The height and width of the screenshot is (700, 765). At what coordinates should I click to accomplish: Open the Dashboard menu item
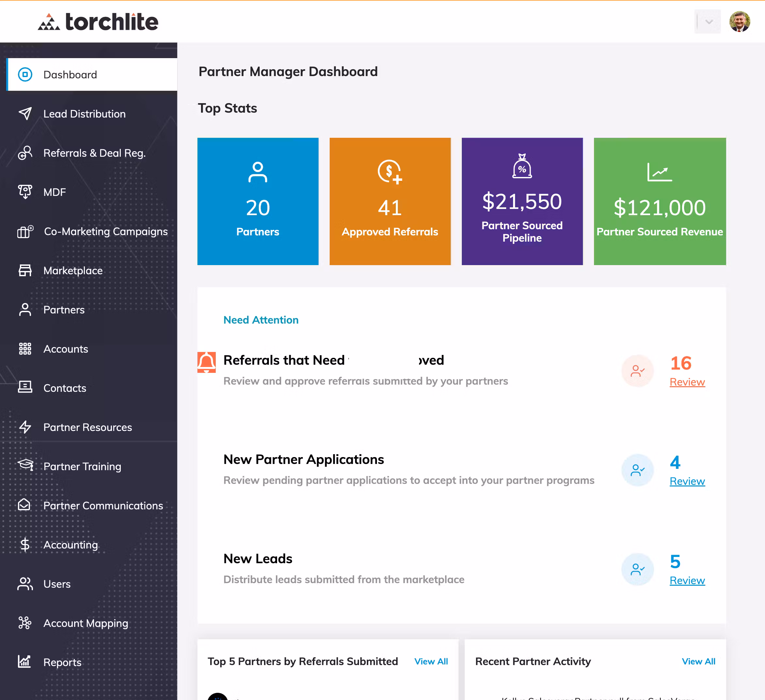70,74
